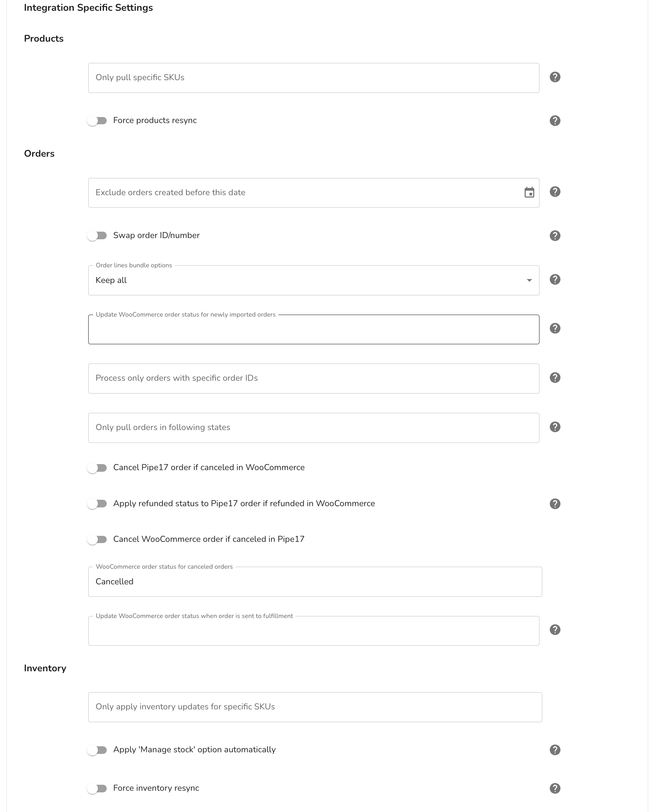Open Update WooCommerce status for newly imported orders

click(314, 329)
